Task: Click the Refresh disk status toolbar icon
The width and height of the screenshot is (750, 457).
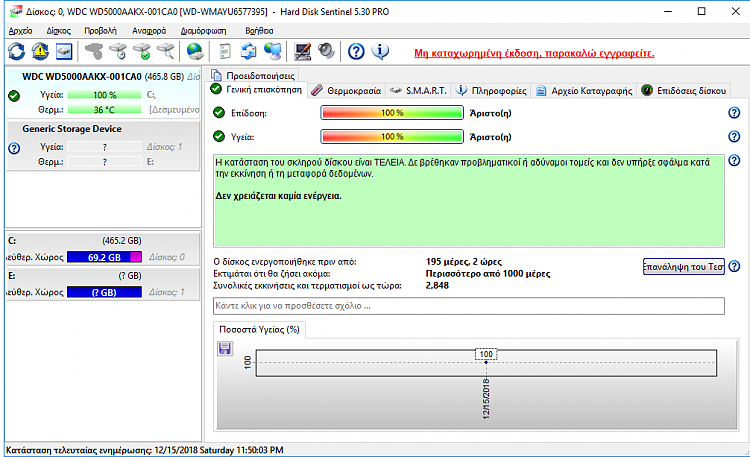Action: pos(17,51)
